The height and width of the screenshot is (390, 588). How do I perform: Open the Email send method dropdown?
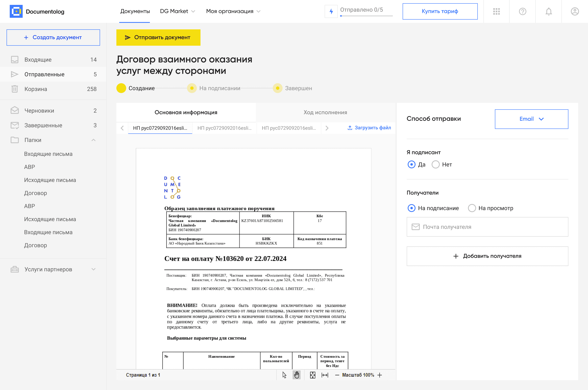[x=531, y=119]
